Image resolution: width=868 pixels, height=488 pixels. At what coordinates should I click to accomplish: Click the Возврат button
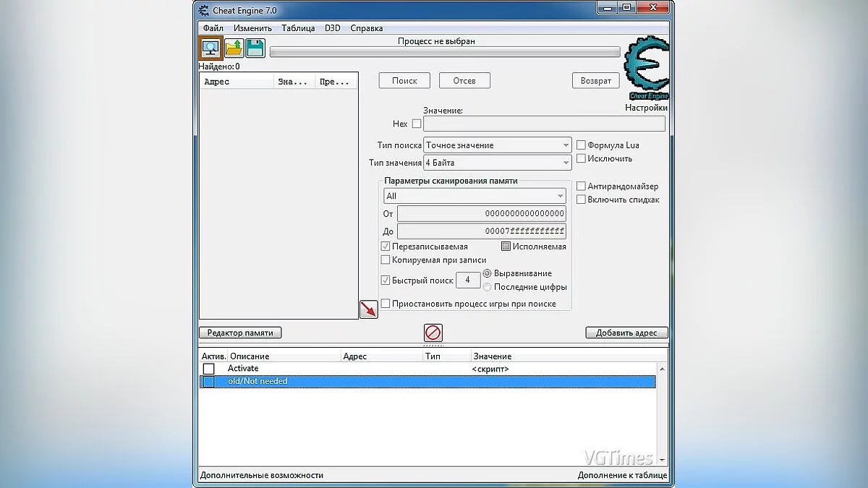pyautogui.click(x=596, y=81)
